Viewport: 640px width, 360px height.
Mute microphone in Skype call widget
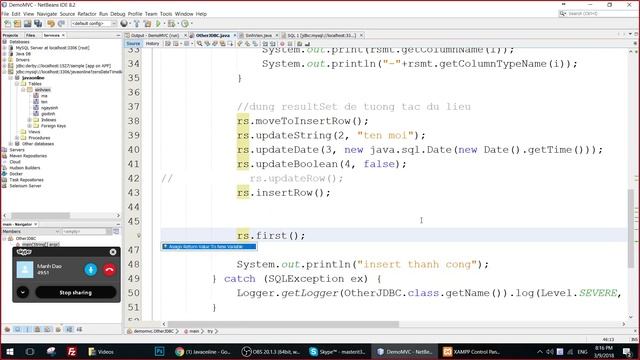(91, 269)
